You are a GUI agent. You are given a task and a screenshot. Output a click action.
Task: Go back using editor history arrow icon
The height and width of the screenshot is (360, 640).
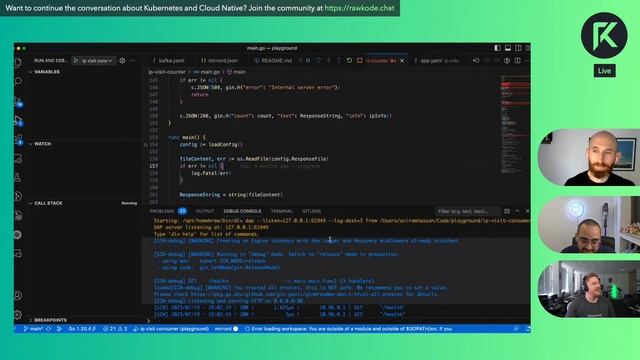click(476, 60)
